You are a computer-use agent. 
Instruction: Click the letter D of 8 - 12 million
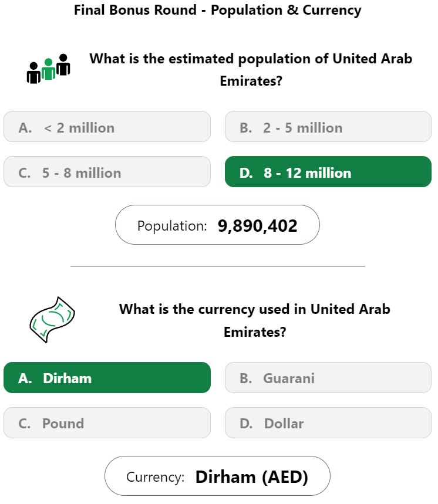(x=245, y=173)
